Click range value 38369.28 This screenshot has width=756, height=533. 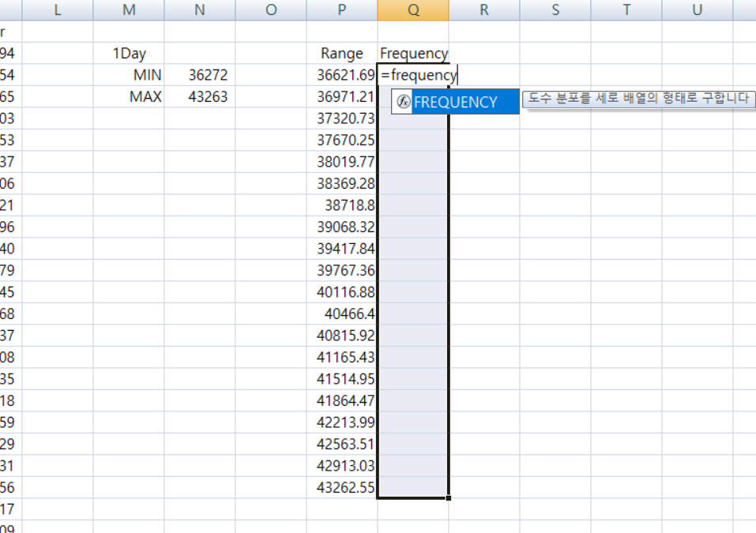(342, 184)
